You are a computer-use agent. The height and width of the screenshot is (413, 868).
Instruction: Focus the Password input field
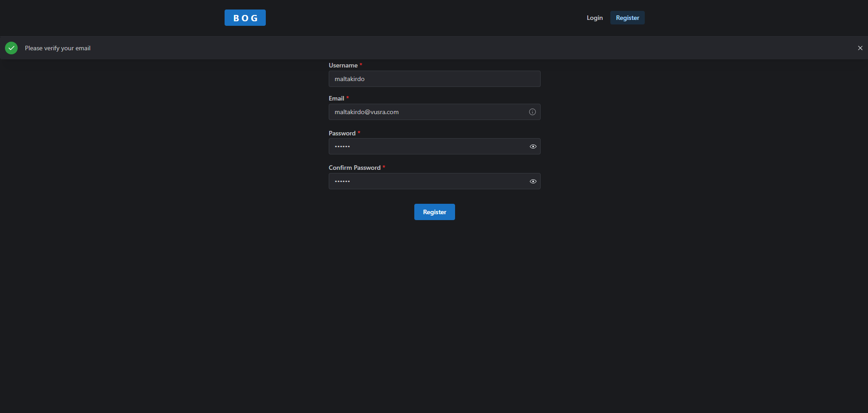coord(434,146)
